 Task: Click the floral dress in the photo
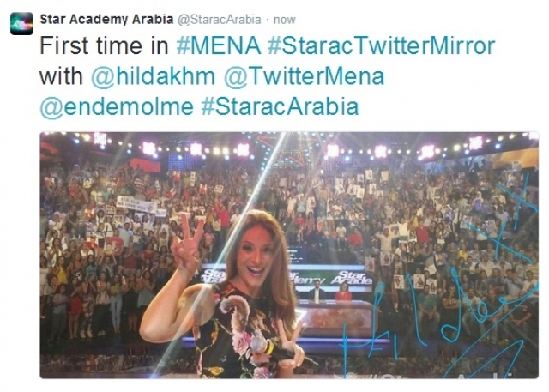[x=238, y=333]
